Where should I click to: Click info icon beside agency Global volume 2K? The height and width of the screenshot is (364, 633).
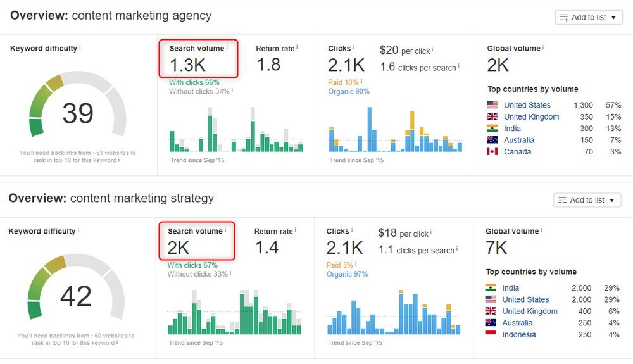(x=543, y=47)
